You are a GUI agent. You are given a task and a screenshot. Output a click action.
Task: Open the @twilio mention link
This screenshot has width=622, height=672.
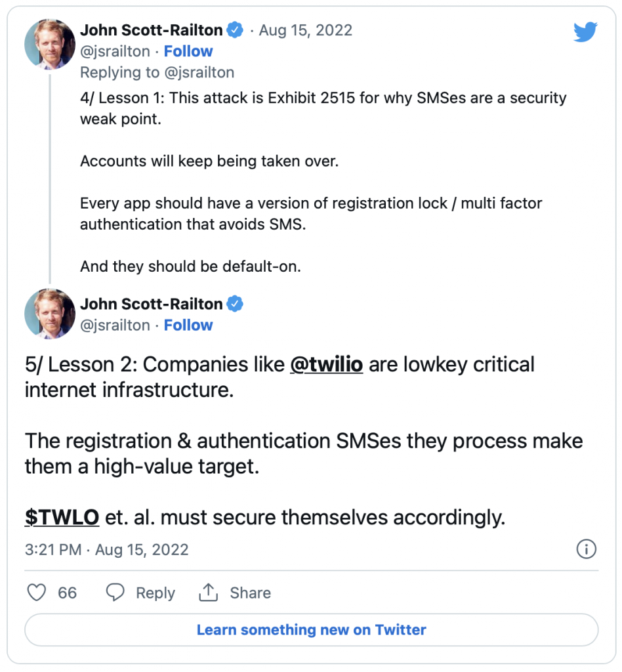point(327,364)
